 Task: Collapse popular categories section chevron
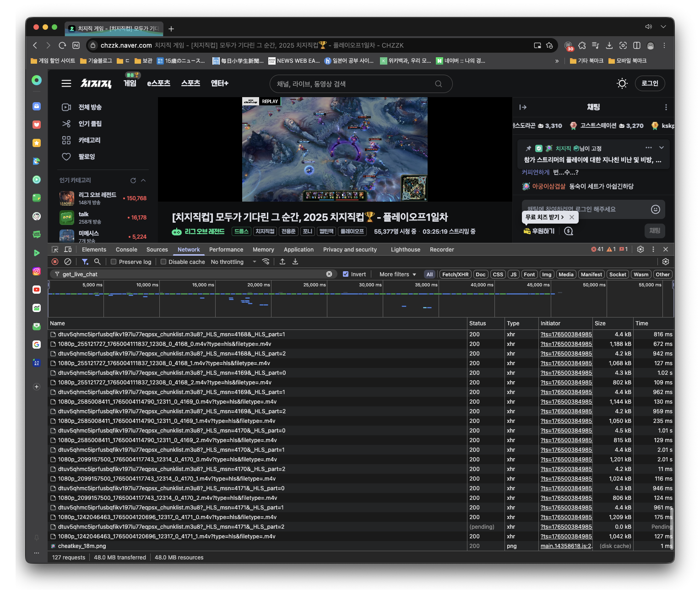click(143, 181)
